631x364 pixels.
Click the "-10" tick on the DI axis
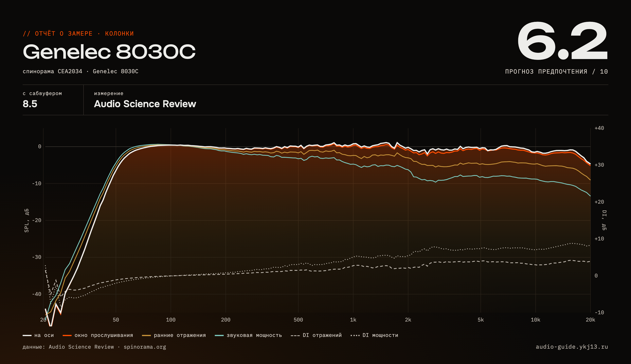point(599,312)
